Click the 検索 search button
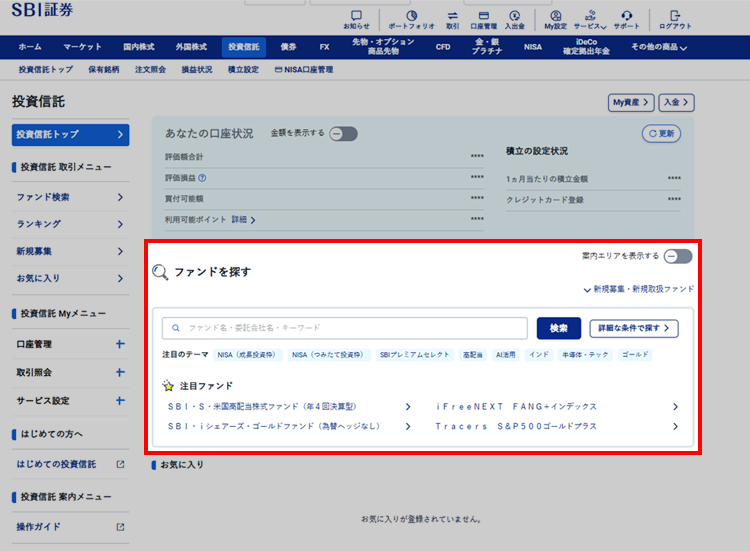This screenshot has height=552, width=750. [x=559, y=328]
